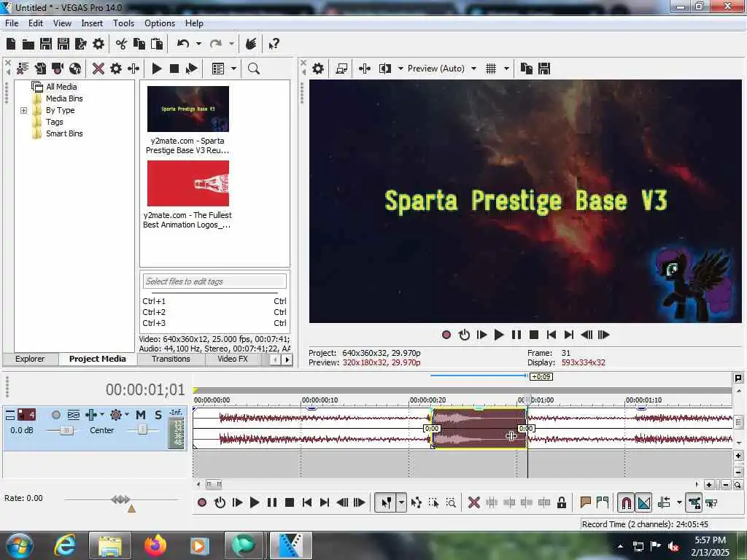Toggle Lock event padlock button
747x560 pixels.
coord(562,503)
